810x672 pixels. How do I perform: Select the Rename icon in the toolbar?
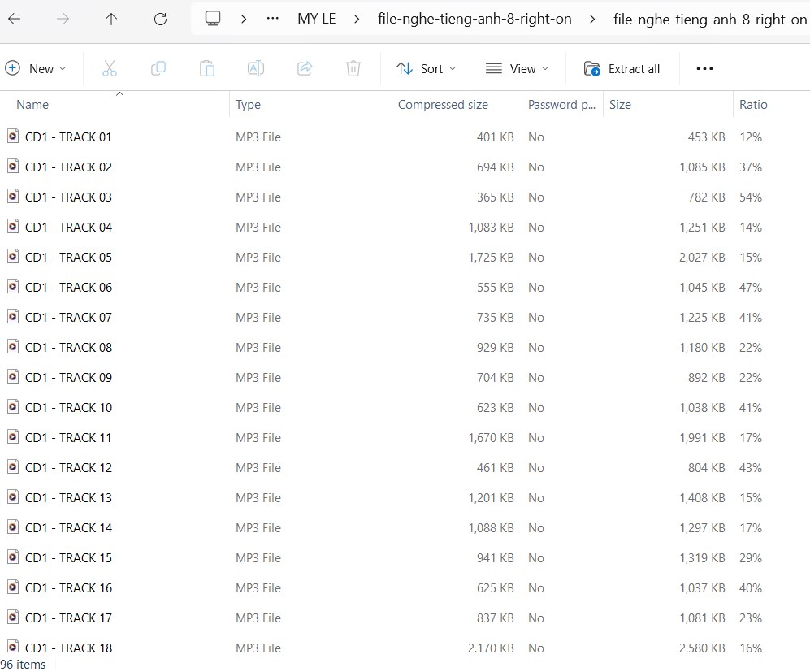(x=256, y=68)
